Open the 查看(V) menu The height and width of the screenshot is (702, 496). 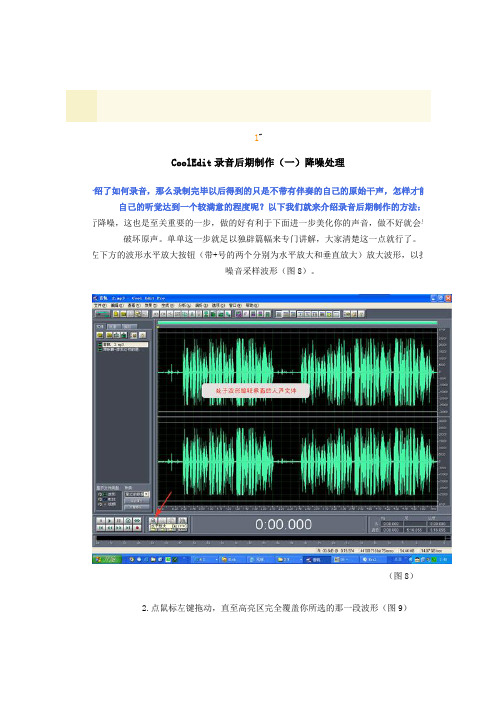pyautogui.click(x=134, y=305)
